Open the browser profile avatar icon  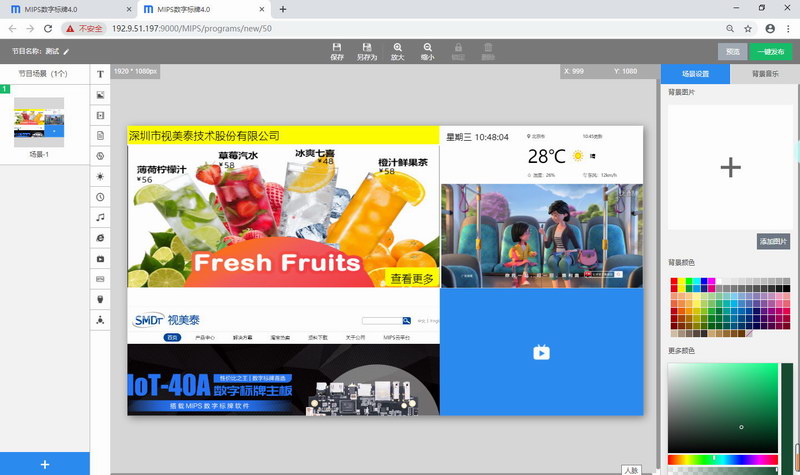point(770,29)
